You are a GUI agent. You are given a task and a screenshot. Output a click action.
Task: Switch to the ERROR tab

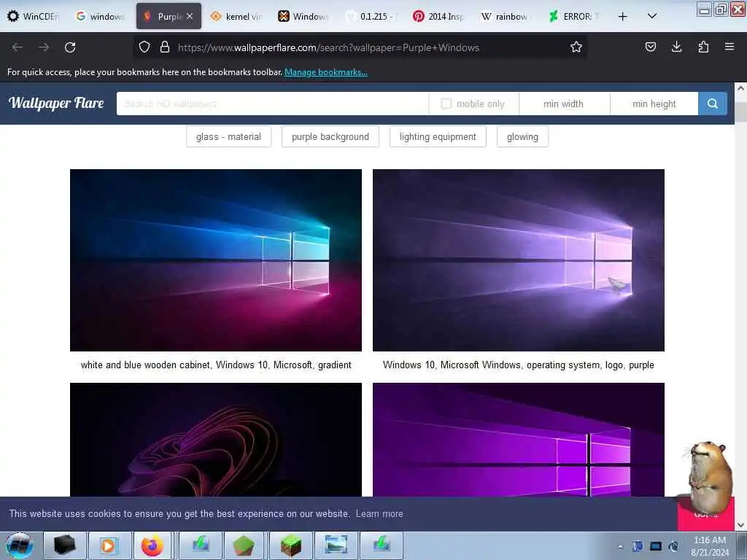click(x=573, y=16)
